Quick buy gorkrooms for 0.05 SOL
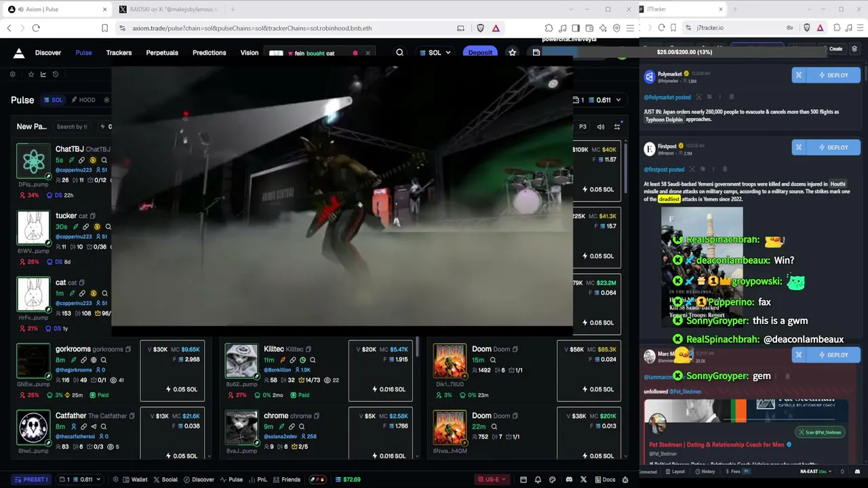 pyautogui.click(x=181, y=389)
